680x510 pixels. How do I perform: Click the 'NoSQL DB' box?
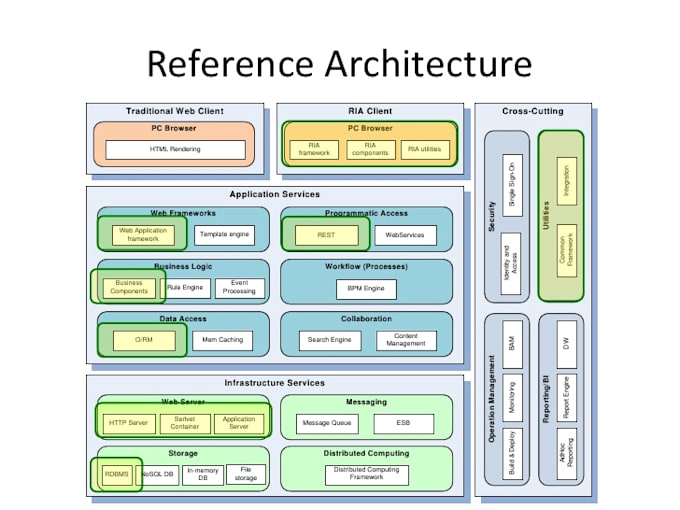click(158, 475)
